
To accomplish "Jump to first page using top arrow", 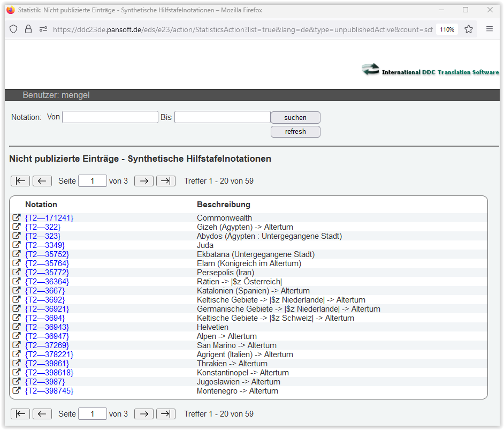I will [x=20, y=181].
